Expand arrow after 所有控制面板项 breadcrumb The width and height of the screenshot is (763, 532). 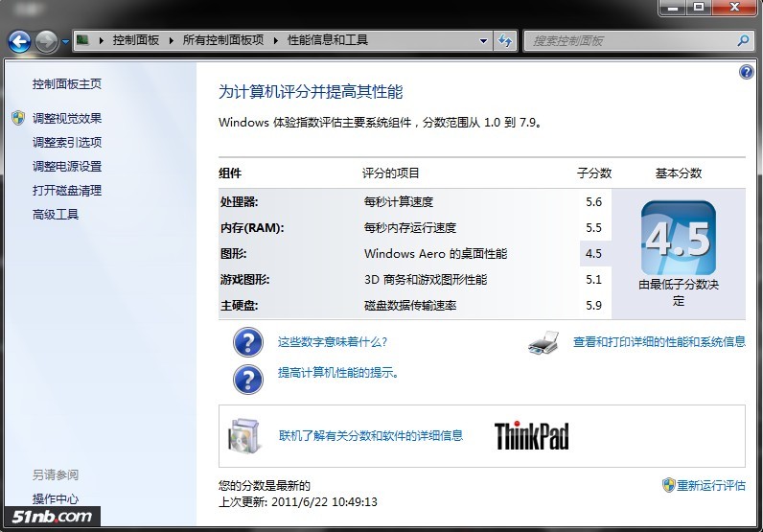click(x=276, y=40)
